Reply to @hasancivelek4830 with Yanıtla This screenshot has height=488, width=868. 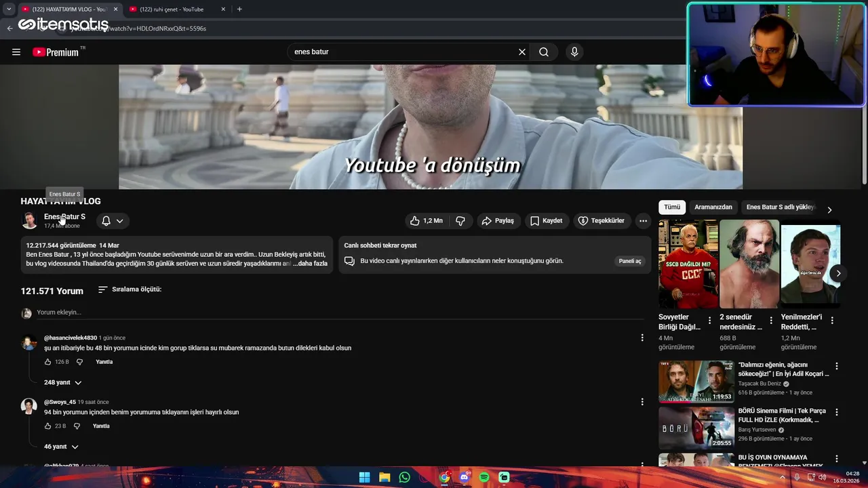pos(104,362)
